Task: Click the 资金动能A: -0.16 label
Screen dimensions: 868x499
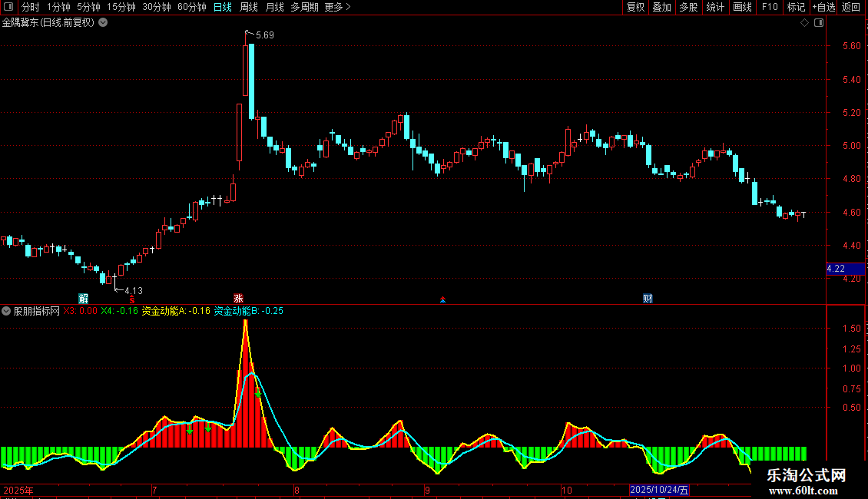Action: [x=176, y=311]
